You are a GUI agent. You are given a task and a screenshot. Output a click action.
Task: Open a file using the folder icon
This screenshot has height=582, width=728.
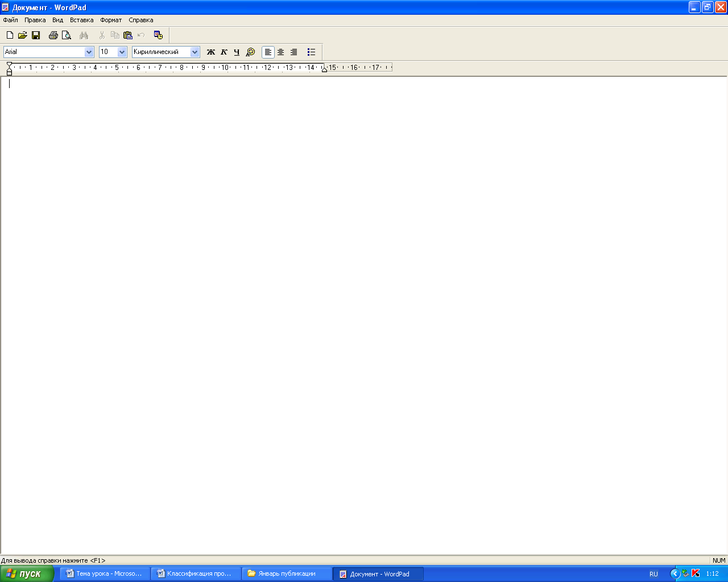(x=23, y=35)
